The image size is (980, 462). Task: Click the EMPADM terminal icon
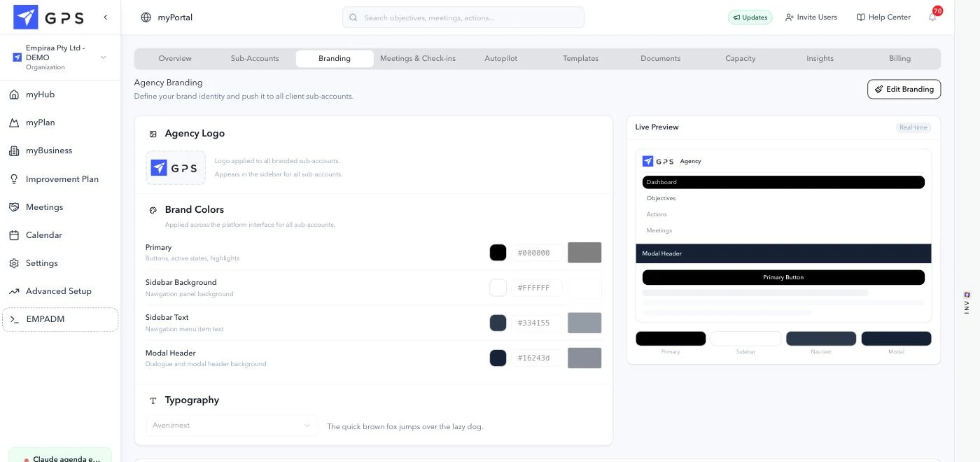coord(14,319)
